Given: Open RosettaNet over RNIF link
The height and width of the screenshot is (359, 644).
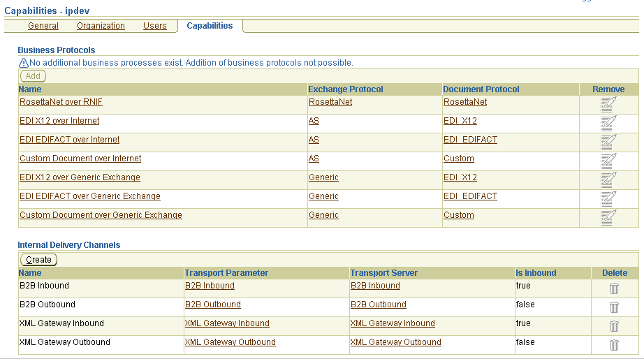Looking at the screenshot, I should (x=61, y=102).
